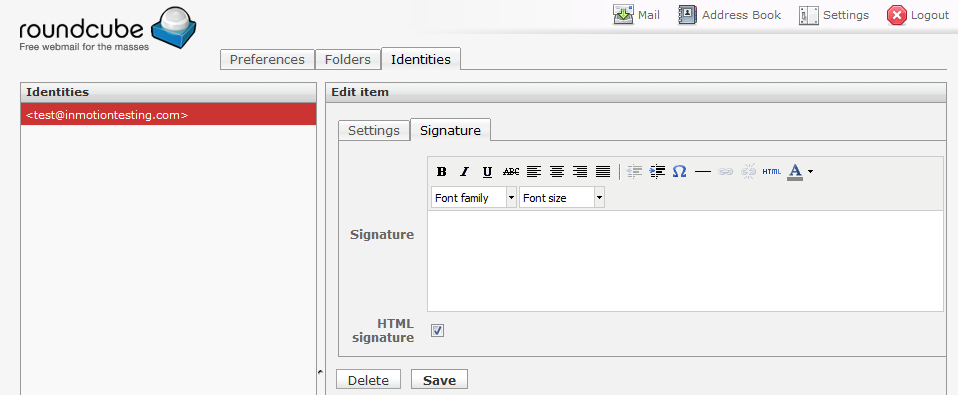Apply strikethrough formatting to signature

(x=511, y=172)
